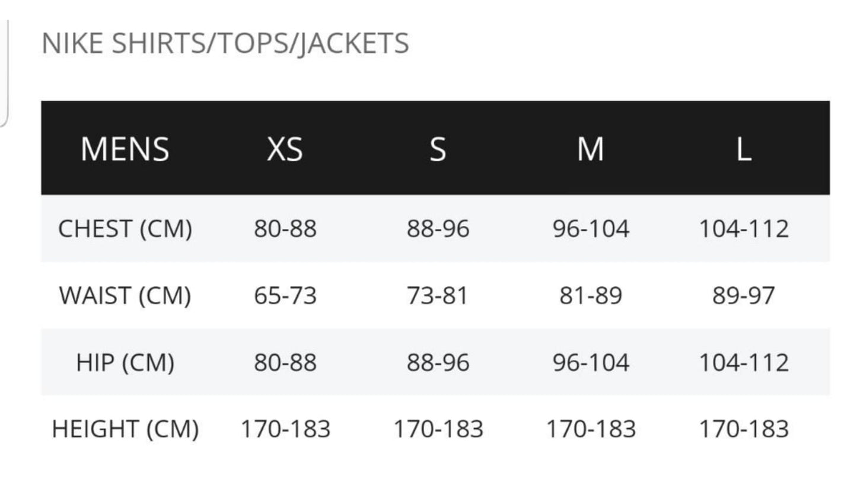Select hip measurement 88-96 for S

pyautogui.click(x=438, y=362)
